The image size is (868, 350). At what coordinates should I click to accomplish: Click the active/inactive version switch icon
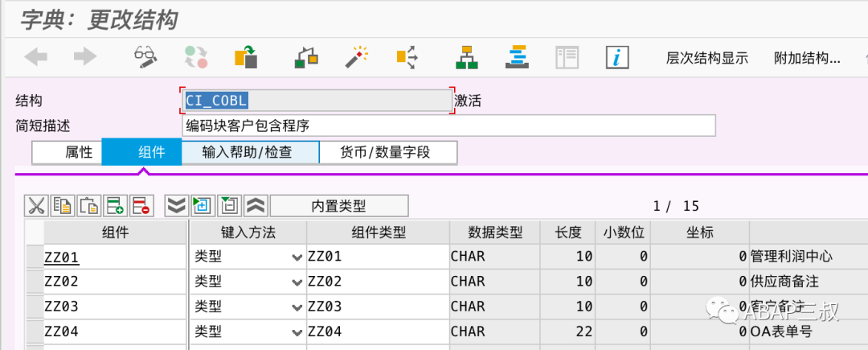196,57
